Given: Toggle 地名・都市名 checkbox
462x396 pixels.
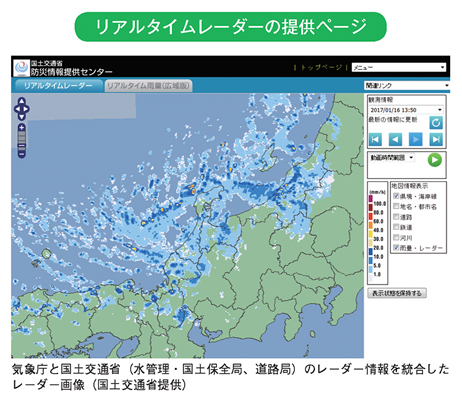Looking at the screenshot, I should (x=396, y=206).
